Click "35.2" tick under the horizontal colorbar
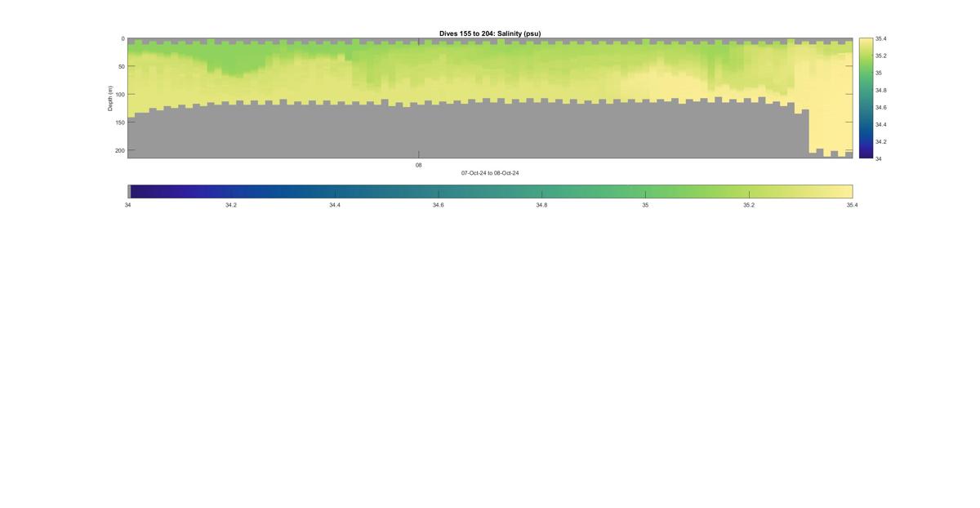Screen dimensions: 980x508 (749, 205)
